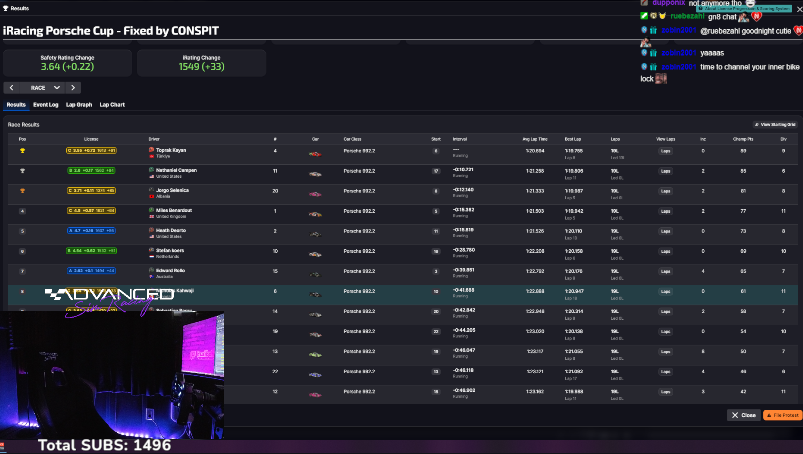Image resolution: width=803 pixels, height=454 pixels.
Task: Click the Rating Change 1549 card
Action: click(x=201, y=63)
